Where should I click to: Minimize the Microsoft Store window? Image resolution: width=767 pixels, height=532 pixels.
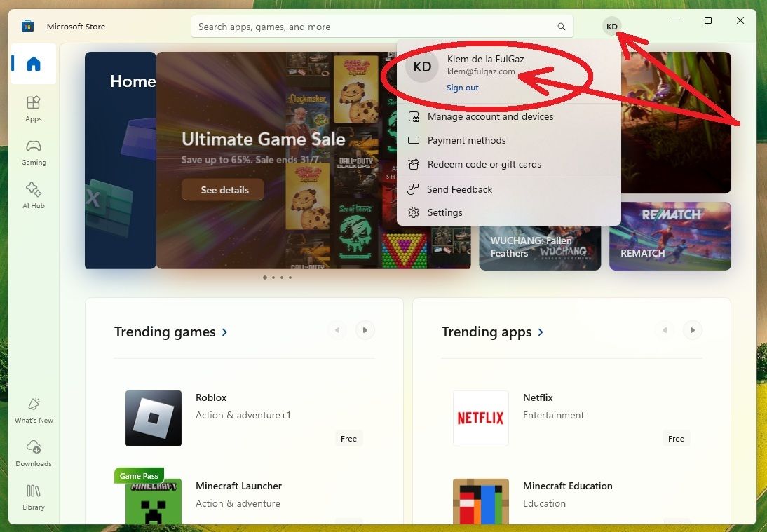(676, 20)
